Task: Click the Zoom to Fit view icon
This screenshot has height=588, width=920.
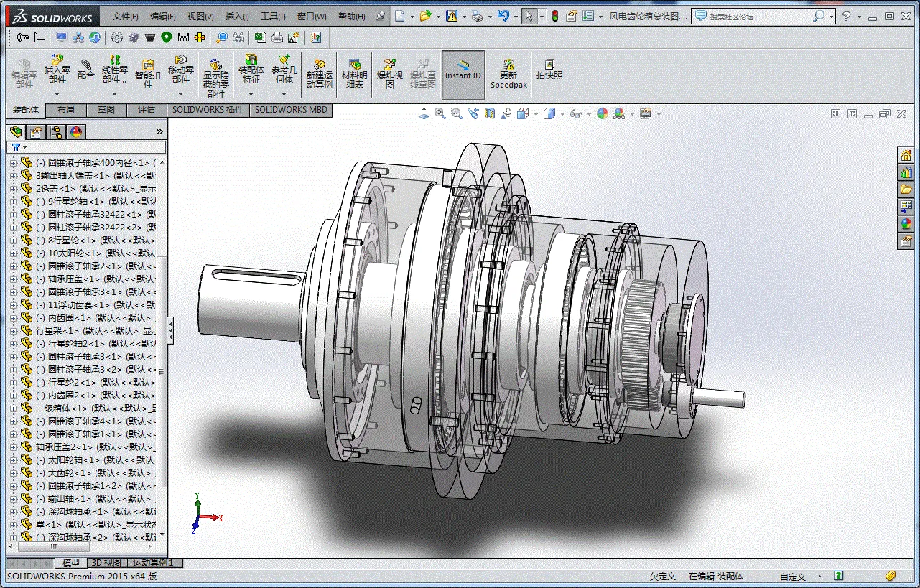Action: pos(440,113)
